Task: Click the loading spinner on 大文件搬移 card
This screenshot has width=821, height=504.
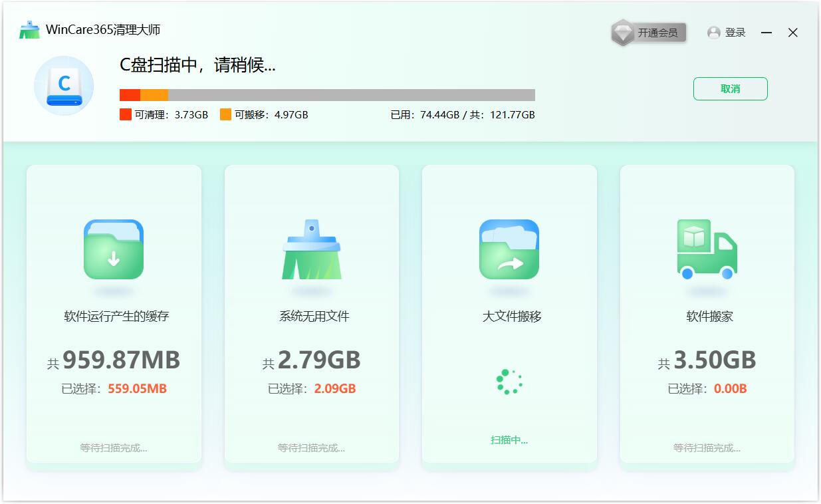Action: coord(509,380)
